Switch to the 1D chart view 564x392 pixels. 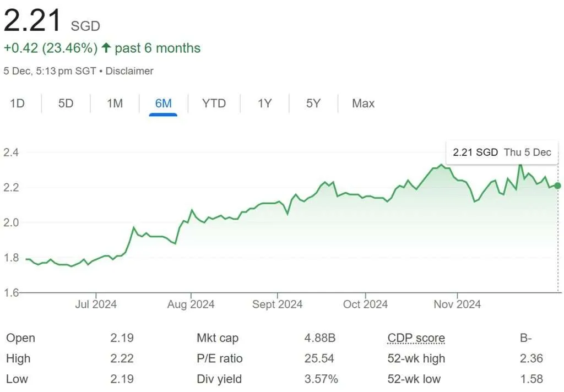tap(17, 104)
